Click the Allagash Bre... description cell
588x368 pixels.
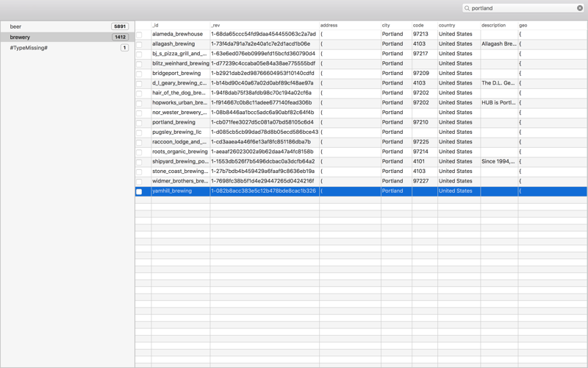click(x=499, y=43)
